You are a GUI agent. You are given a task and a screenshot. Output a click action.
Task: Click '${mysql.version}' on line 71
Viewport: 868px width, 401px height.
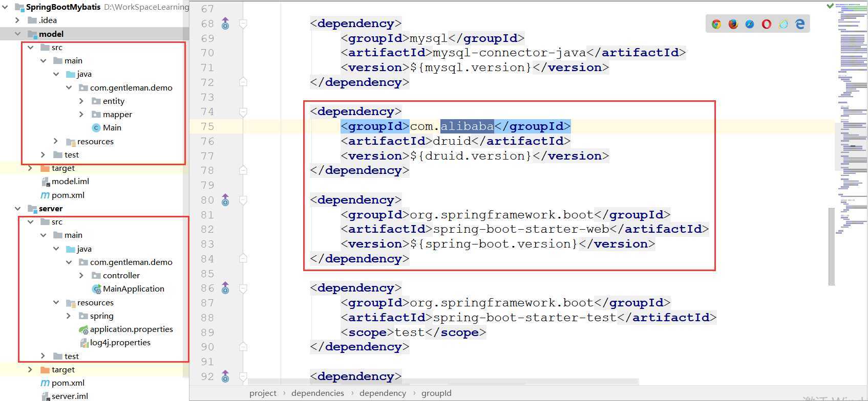point(471,68)
